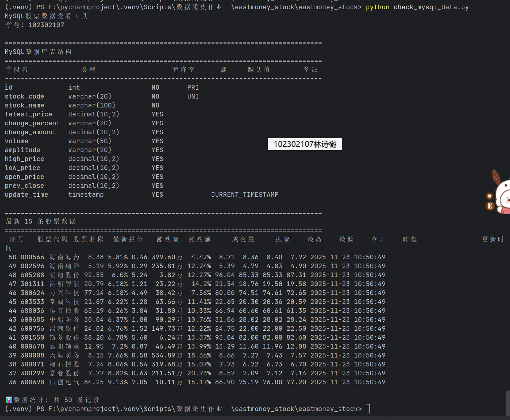510x420 pixels.
Task: Click the PRI key marker for id
Action: pyautogui.click(x=193, y=87)
